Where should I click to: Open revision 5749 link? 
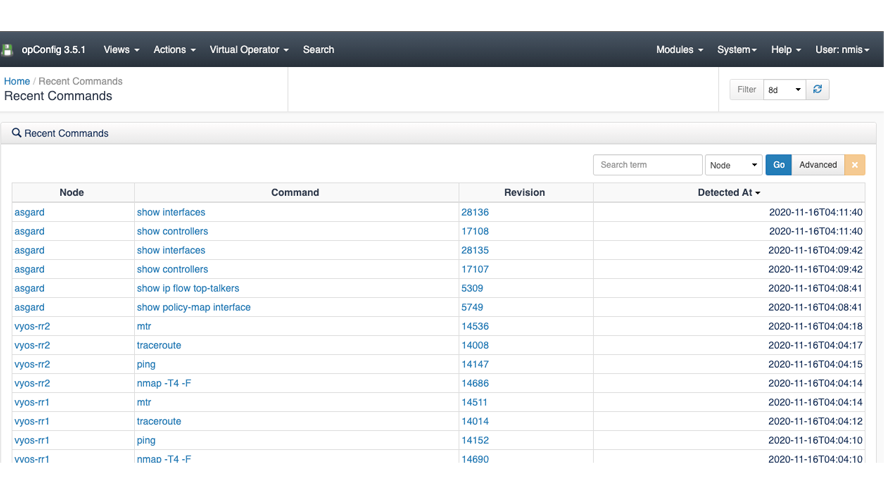pyautogui.click(x=472, y=307)
